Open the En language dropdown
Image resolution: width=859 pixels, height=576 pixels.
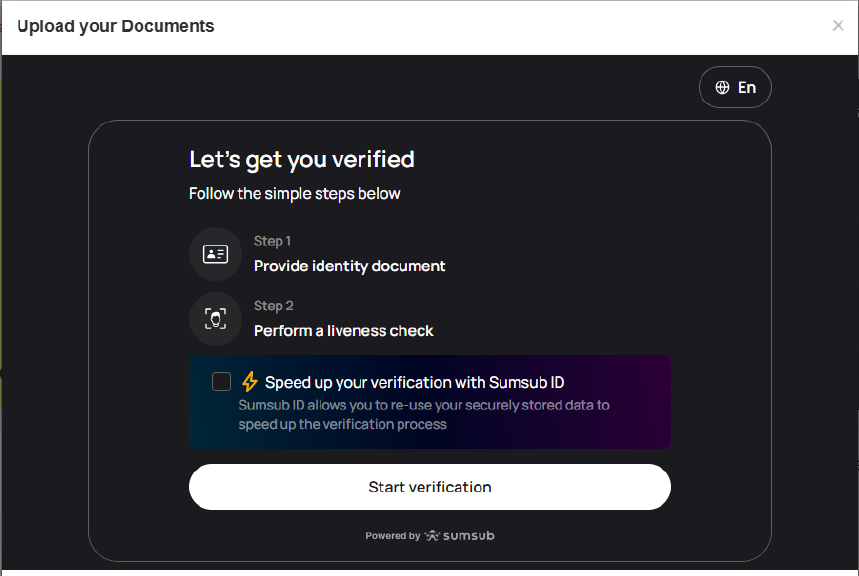(x=736, y=88)
